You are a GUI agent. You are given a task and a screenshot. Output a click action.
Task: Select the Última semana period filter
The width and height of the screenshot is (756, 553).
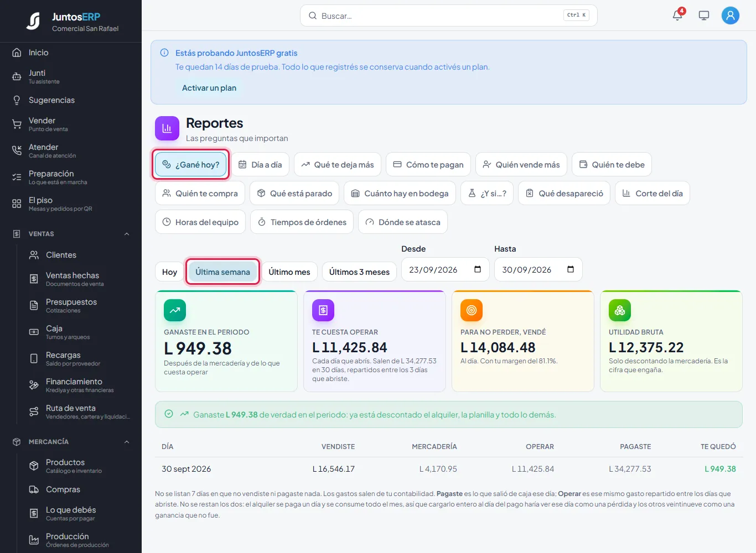click(x=222, y=272)
